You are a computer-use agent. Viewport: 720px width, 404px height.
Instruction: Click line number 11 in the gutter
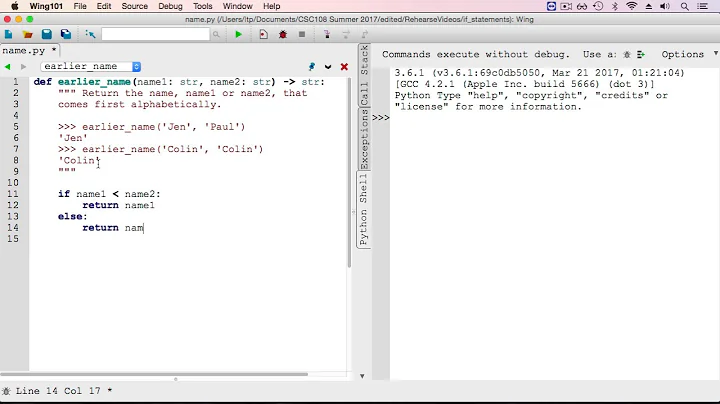13,194
